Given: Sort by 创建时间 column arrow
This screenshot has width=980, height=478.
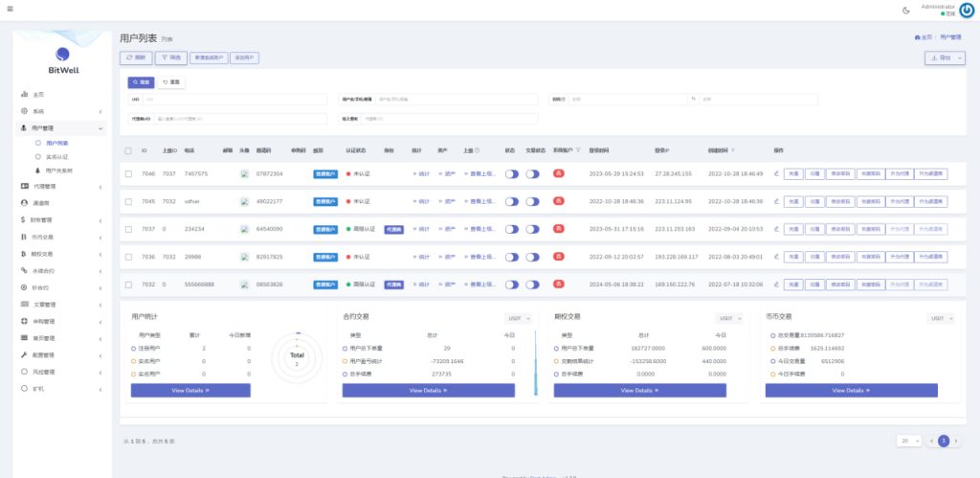Looking at the screenshot, I should point(732,150).
